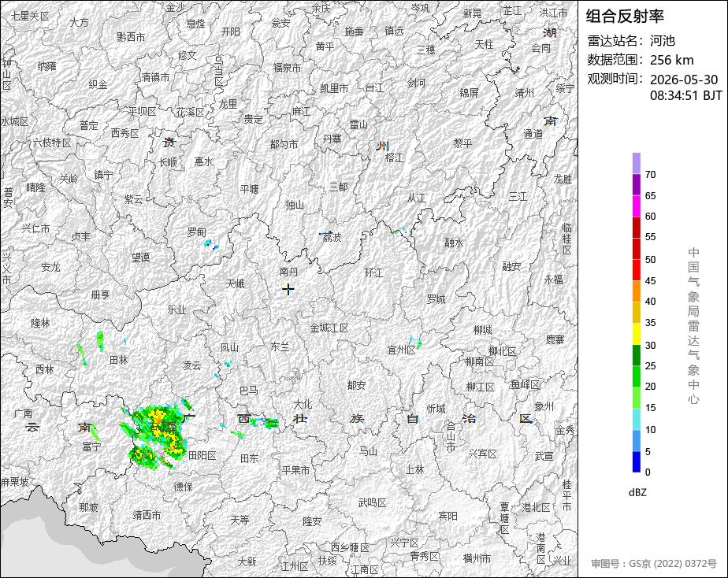Click the 东兰 county label
This screenshot has width=728, height=578.
click(280, 346)
